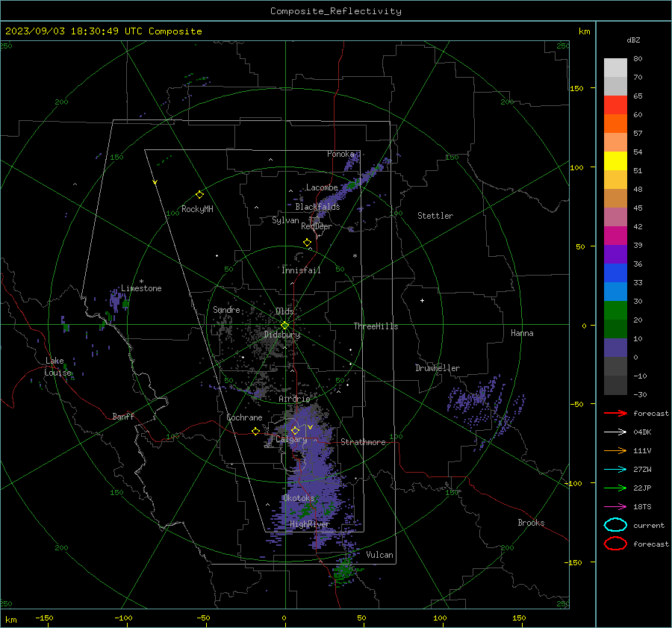Click the Lacombe city label
The height and width of the screenshot is (628, 672).
[322, 187]
